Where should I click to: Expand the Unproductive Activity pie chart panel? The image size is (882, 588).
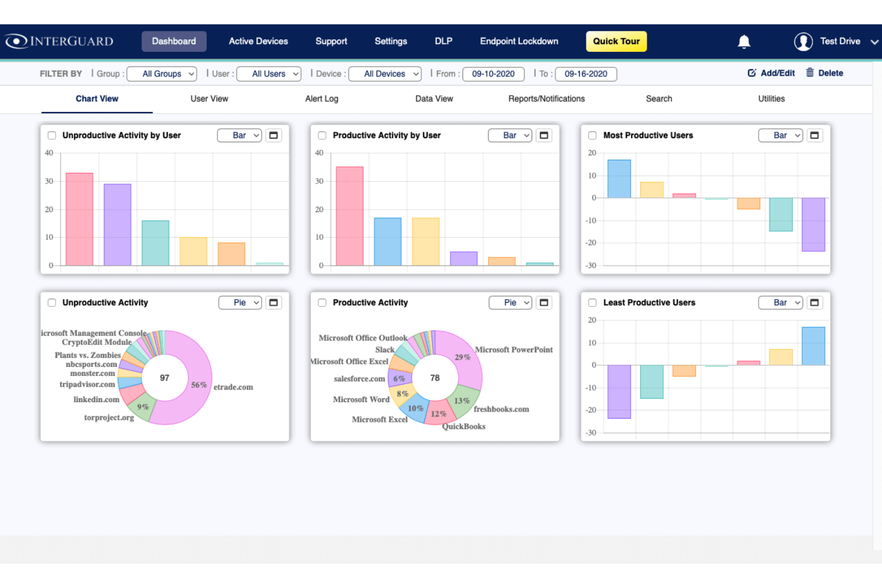tap(274, 303)
